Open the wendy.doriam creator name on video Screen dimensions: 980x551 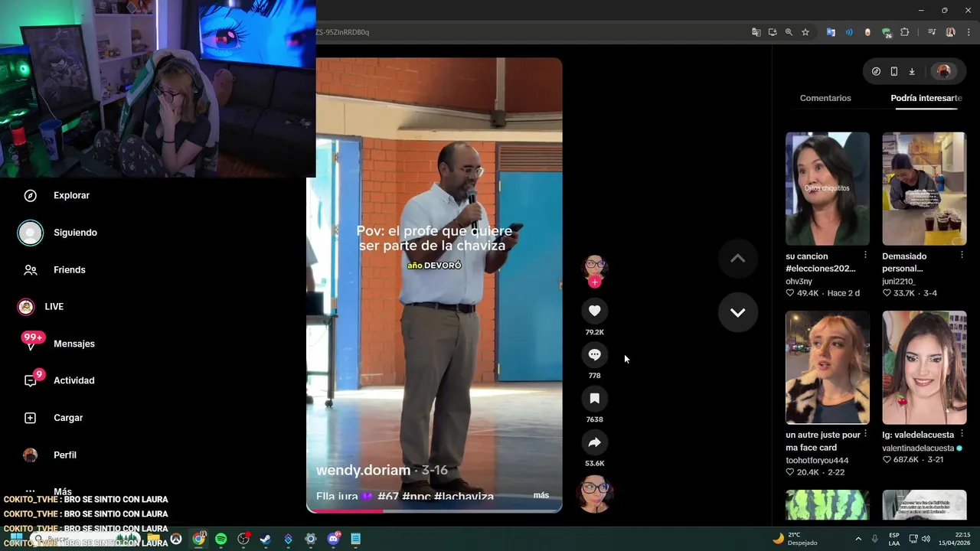click(x=363, y=470)
